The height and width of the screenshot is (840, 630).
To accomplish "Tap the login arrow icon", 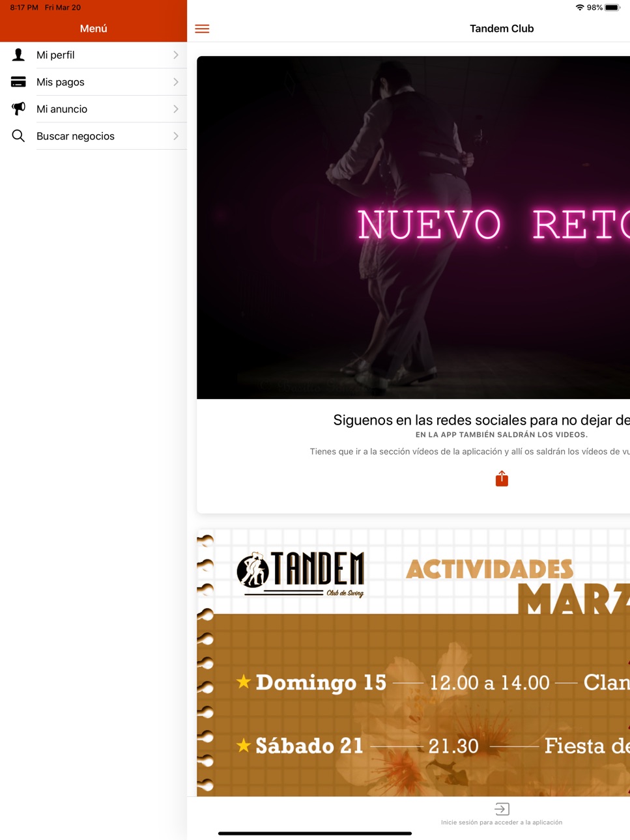I will (502, 809).
